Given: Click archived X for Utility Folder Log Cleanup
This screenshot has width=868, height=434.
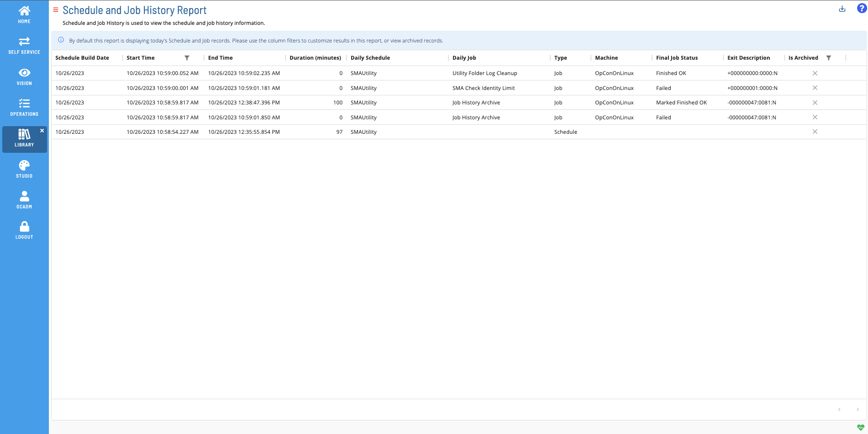Looking at the screenshot, I should pos(815,73).
